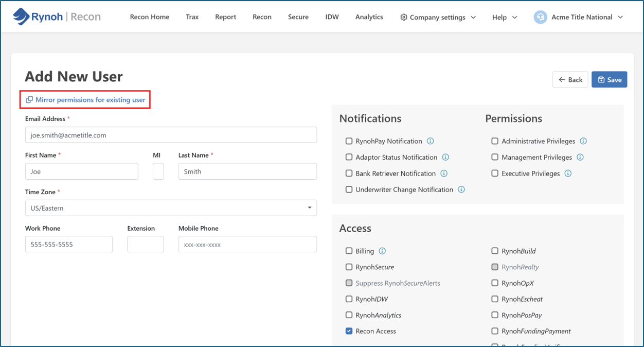Image resolution: width=644 pixels, height=347 pixels.
Task: Focus the Work Phone field
Action: tap(69, 245)
